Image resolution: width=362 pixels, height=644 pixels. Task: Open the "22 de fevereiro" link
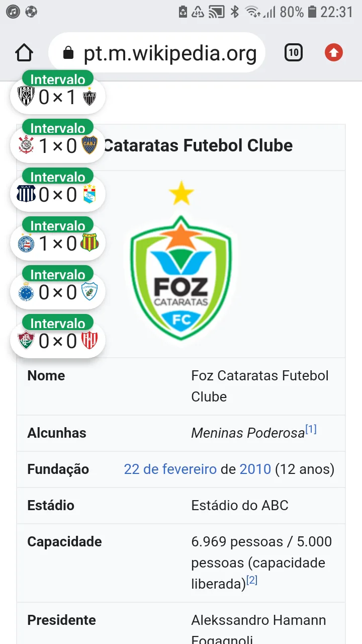(170, 469)
